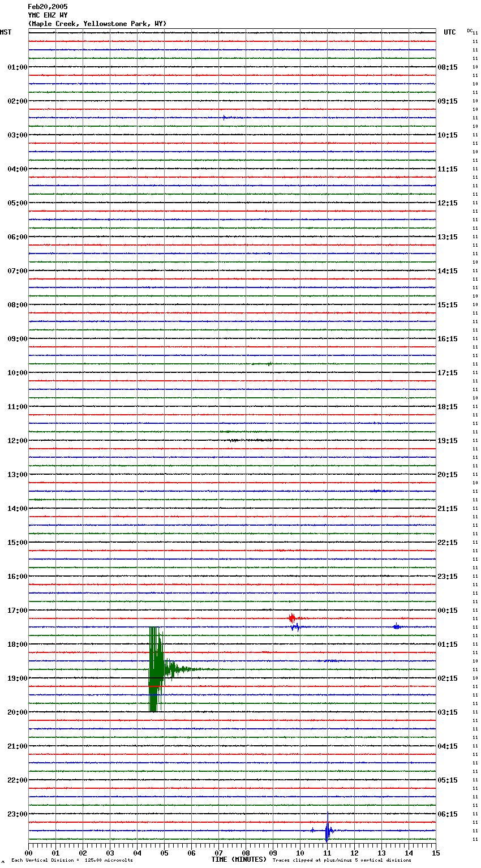Click the small blue event near minute 13.5

(x=397, y=626)
